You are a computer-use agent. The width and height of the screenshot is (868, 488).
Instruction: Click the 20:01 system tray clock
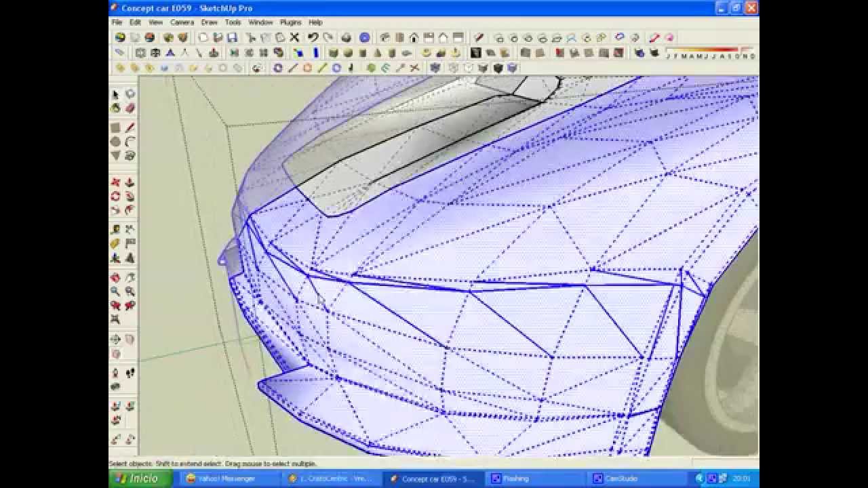pos(741,479)
